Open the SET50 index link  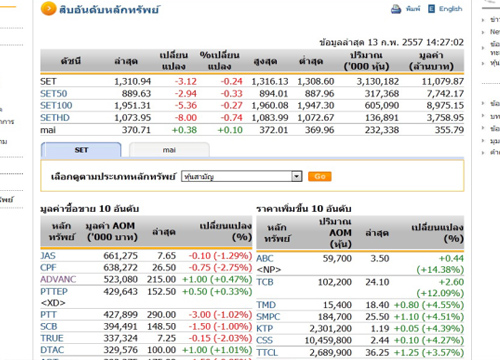[54, 94]
